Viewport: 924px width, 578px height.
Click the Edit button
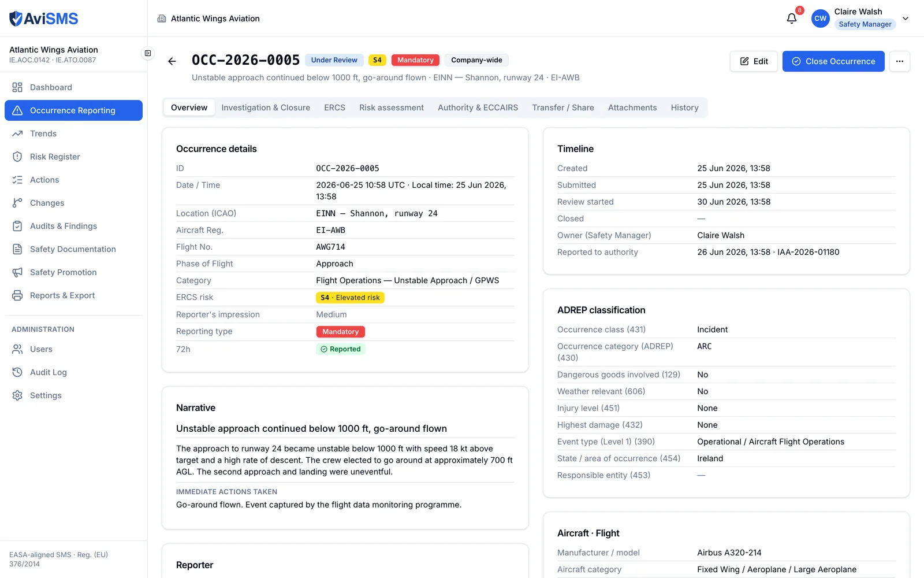(754, 61)
